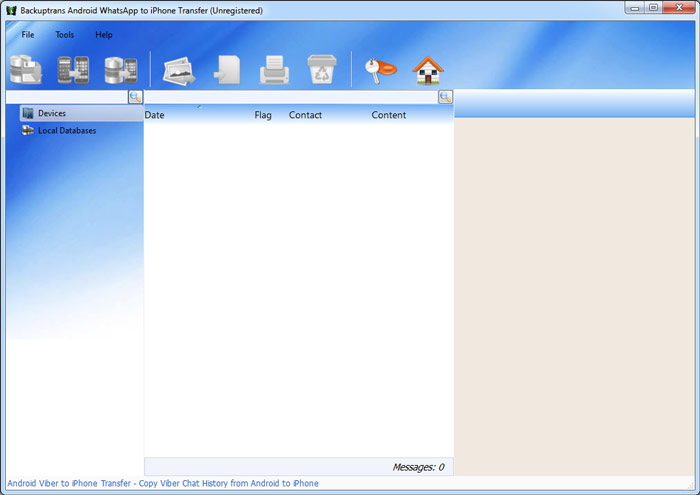Click the database-to-phone restore icon
The image size is (700, 495).
click(120, 70)
